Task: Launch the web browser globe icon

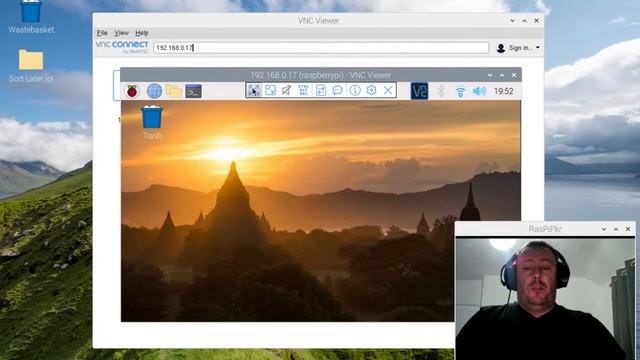Action: [x=154, y=91]
